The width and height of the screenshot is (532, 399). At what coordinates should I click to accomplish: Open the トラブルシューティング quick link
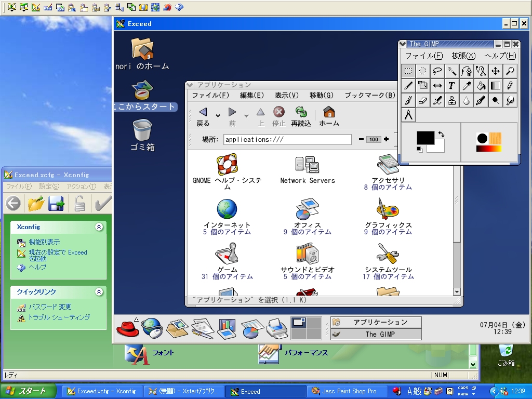coord(59,317)
